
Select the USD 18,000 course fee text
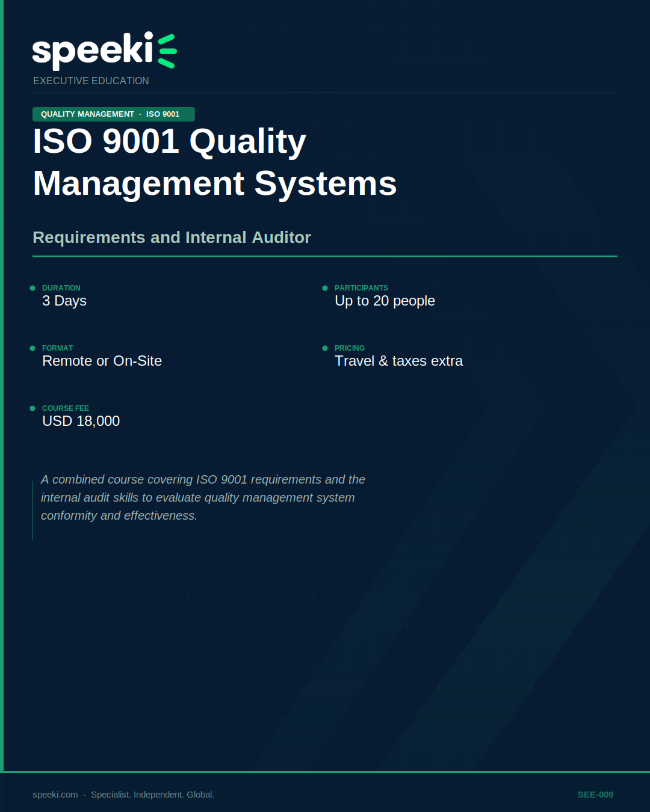coord(81,421)
